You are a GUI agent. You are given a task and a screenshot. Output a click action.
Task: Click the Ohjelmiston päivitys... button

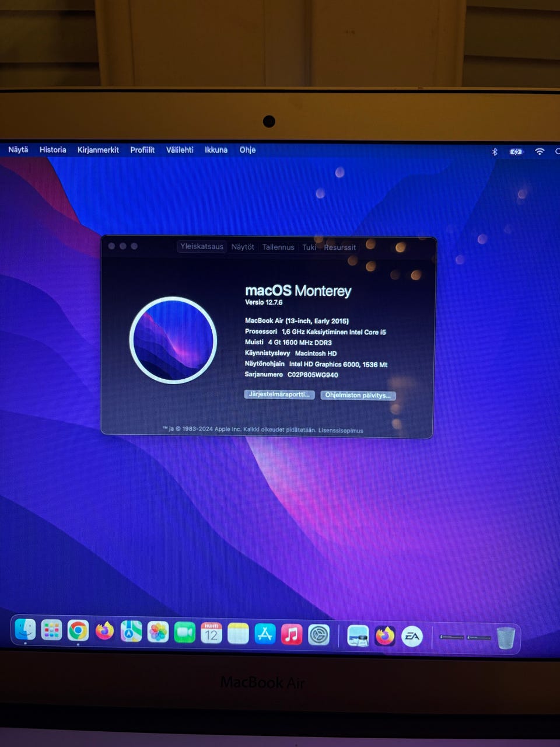click(358, 395)
